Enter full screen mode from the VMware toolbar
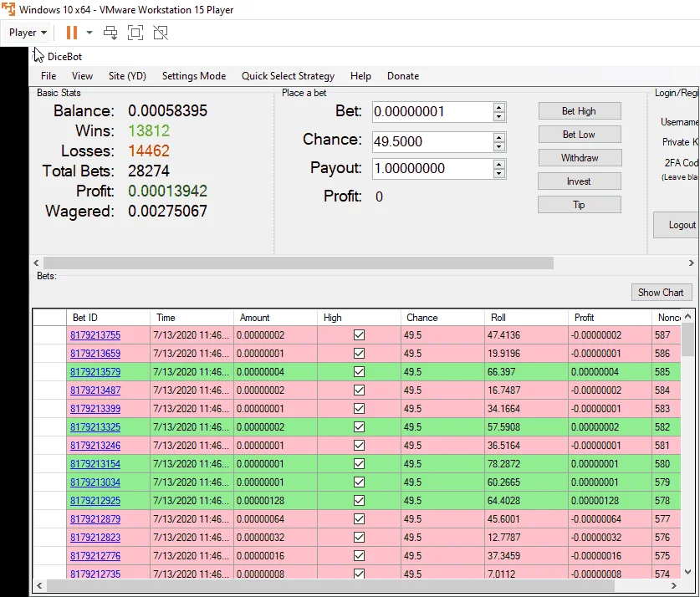The image size is (700, 597). [135, 33]
